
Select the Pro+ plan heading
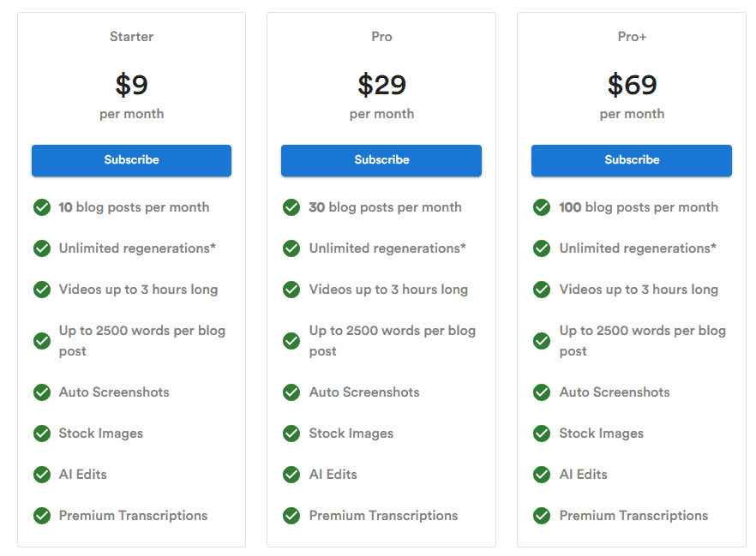[x=631, y=37]
